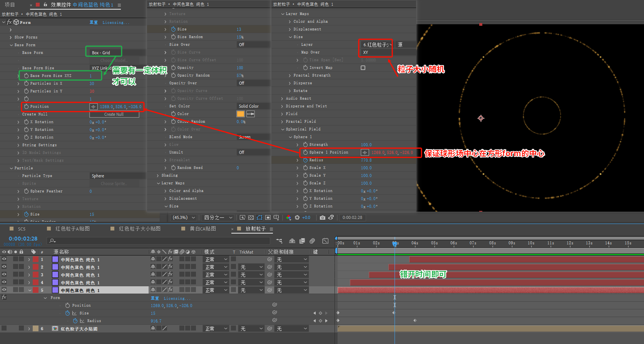Viewport: 644px width, 344px height.
Task: Toggle the effect controls panel lock icon
Action: tap(45, 5)
